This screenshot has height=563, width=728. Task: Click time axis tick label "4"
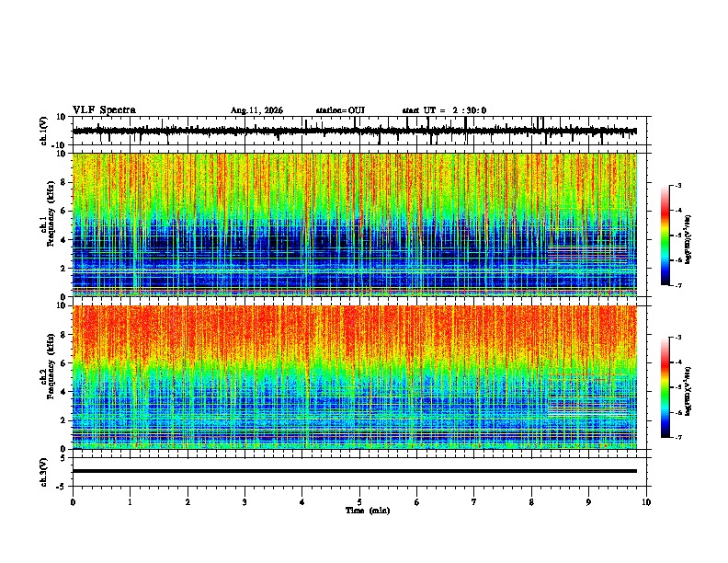pyautogui.click(x=302, y=502)
